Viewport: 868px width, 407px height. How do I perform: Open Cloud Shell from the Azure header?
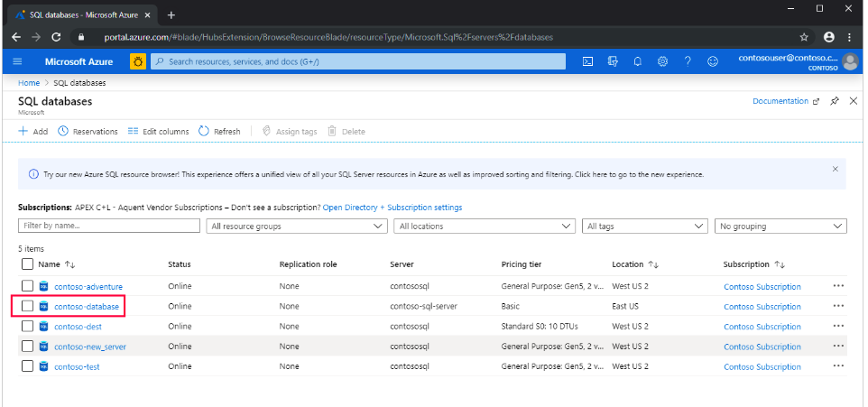pos(587,61)
